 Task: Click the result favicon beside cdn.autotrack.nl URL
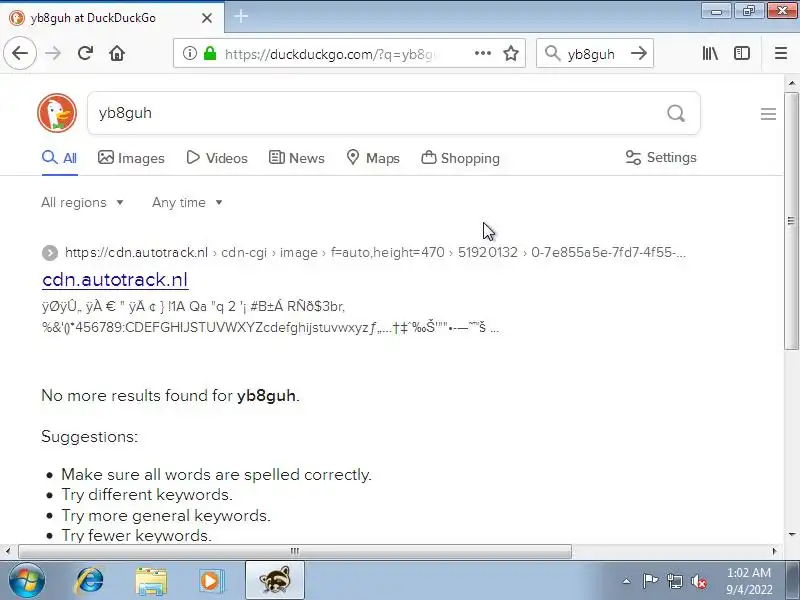50,253
